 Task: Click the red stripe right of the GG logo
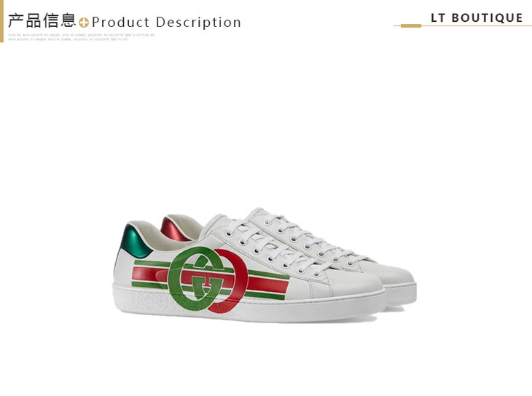268,284
